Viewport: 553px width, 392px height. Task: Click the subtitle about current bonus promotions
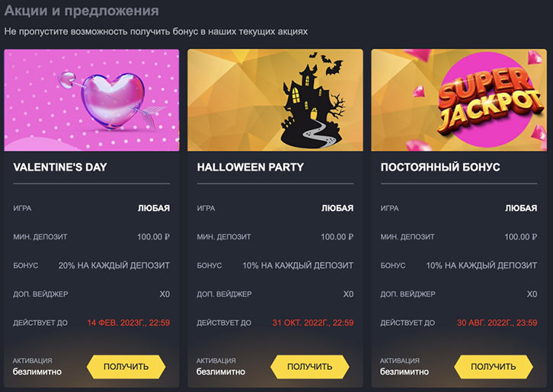156,31
